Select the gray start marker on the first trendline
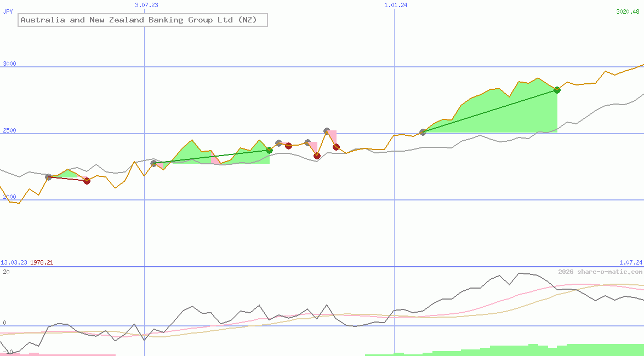This screenshot has height=356, width=644. click(x=48, y=176)
